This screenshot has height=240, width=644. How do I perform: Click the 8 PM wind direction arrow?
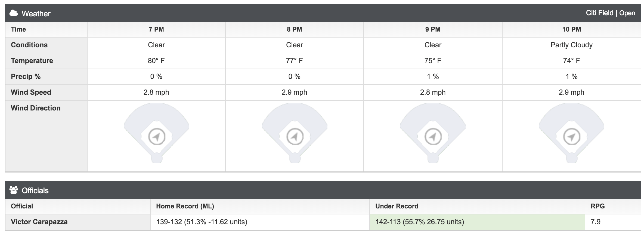point(295,137)
